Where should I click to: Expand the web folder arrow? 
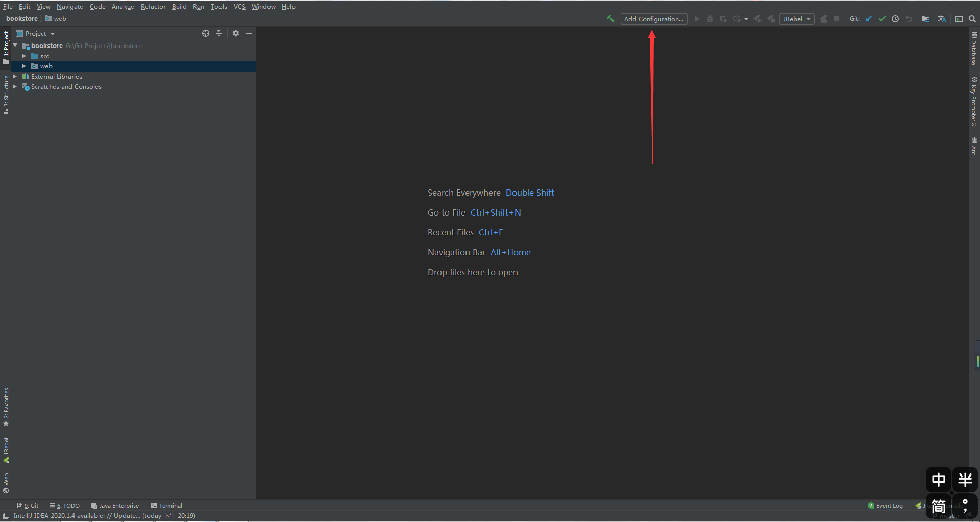[23, 66]
